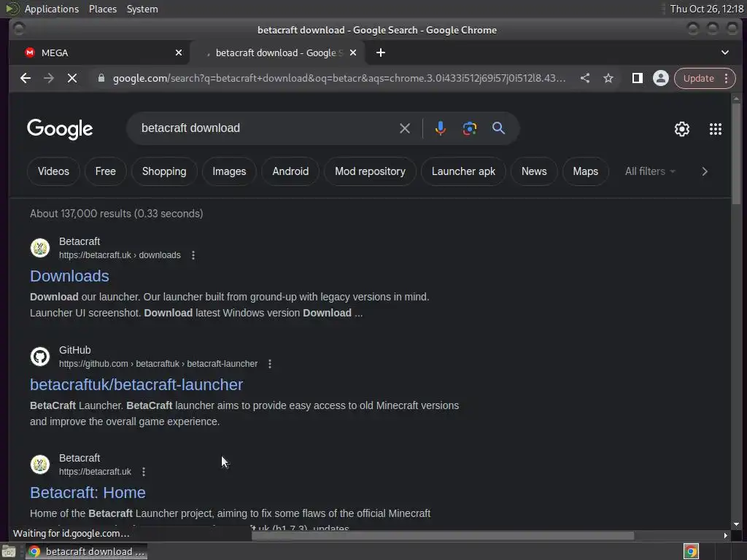Close the betacraft download tab
747x560 pixels.
click(353, 52)
